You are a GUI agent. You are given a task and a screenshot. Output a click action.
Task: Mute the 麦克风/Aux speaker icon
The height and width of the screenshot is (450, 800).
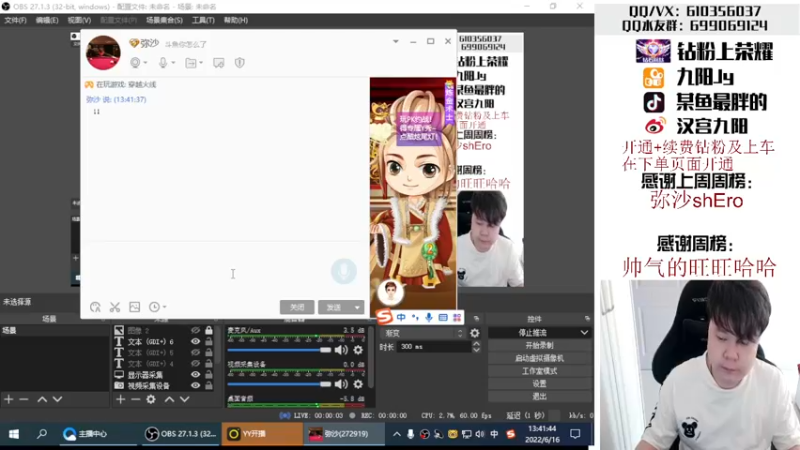tap(341, 350)
